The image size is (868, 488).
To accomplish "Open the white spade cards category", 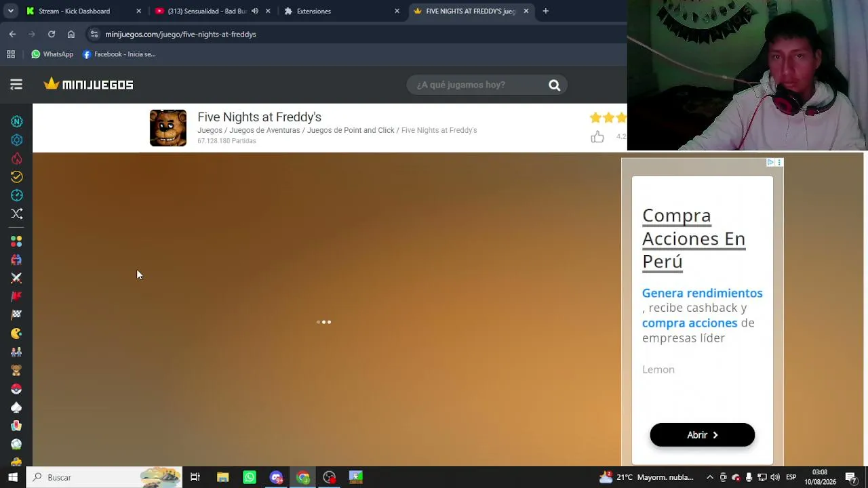I will point(16,407).
